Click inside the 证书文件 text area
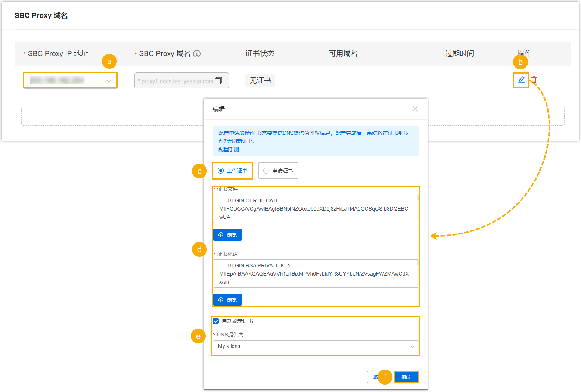 pyautogui.click(x=314, y=209)
